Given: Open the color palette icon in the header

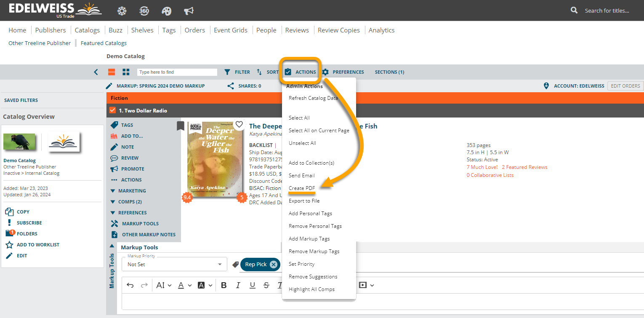Looking at the screenshot, I should tap(167, 11).
